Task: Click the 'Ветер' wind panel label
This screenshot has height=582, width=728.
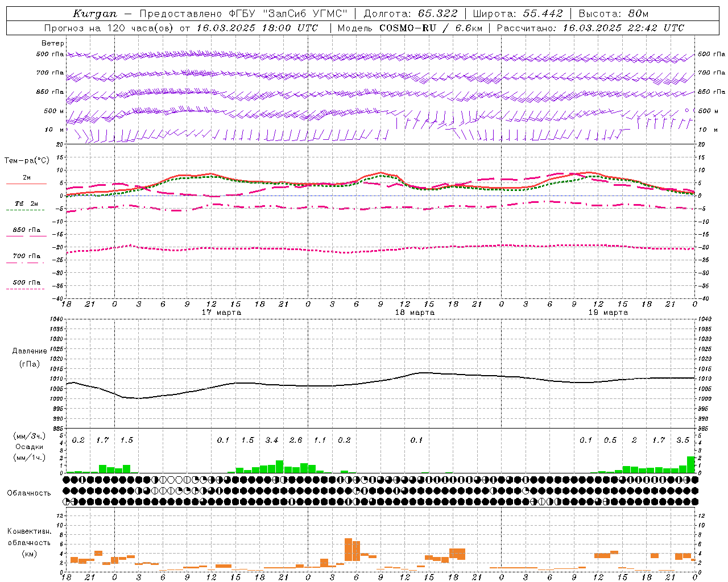Action: pos(53,43)
